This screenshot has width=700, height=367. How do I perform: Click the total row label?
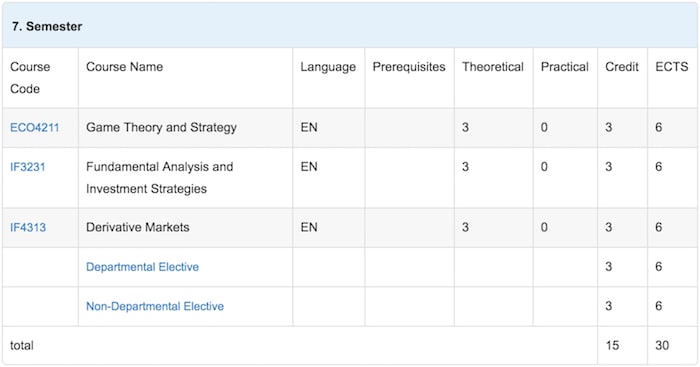pos(22,346)
